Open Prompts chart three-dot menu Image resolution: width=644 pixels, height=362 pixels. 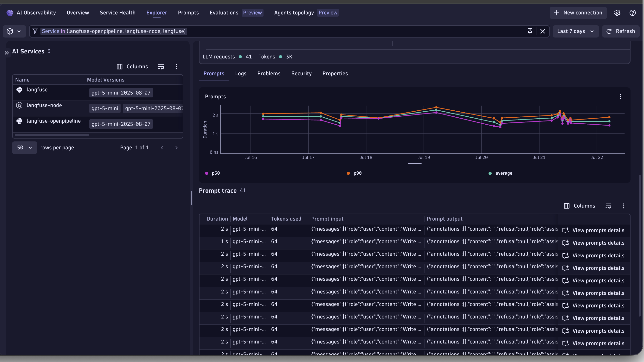(x=620, y=97)
